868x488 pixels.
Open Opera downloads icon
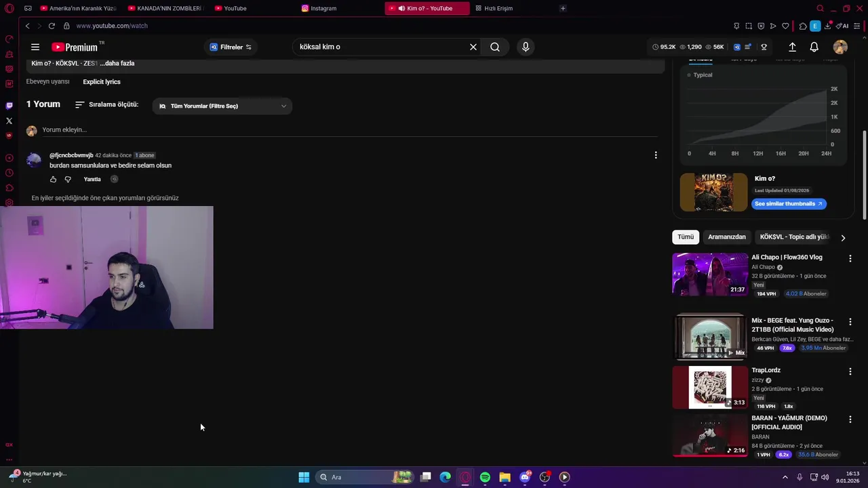coord(828,26)
